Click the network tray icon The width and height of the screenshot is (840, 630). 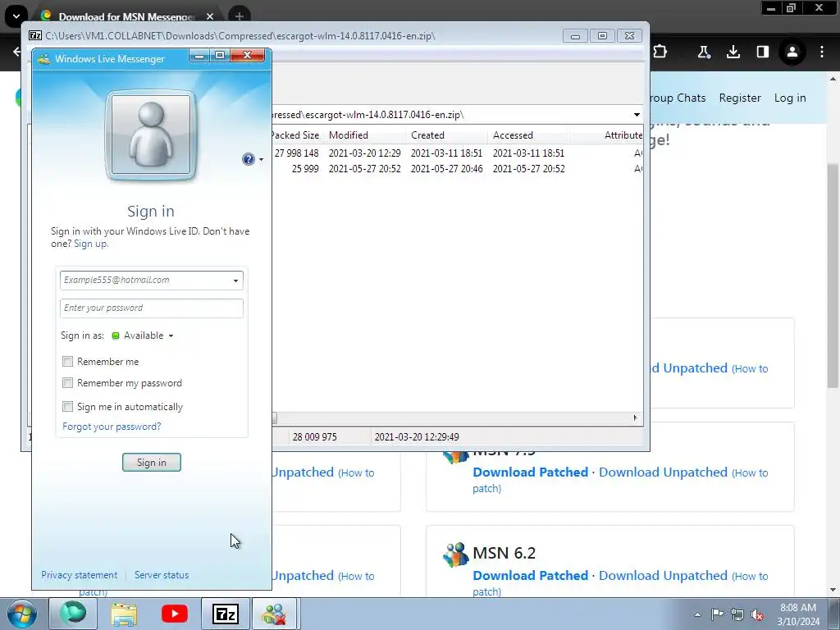(x=737, y=614)
